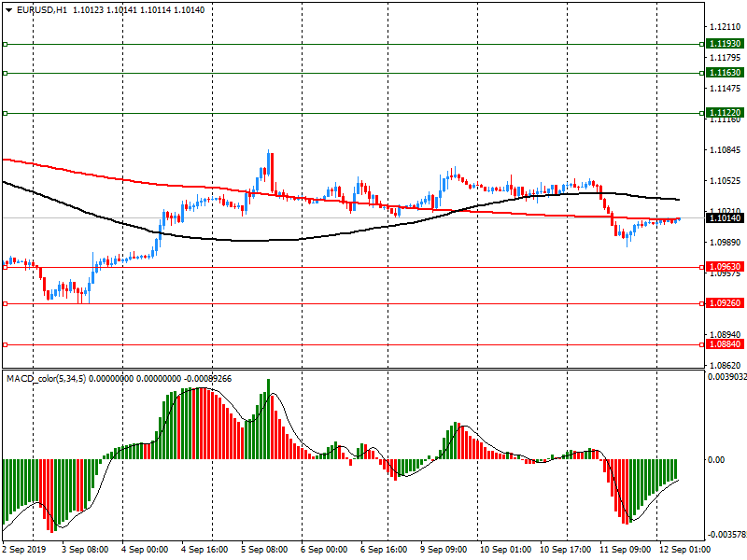Click the right handle of the 1.09630 line
This screenshot has width=747, height=560.
tap(702, 268)
